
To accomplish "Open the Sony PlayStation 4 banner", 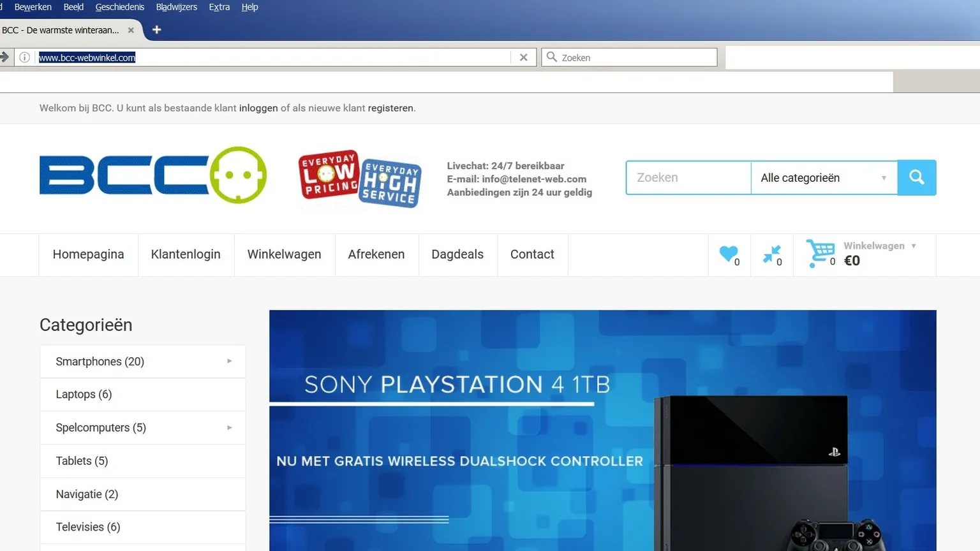I will (x=602, y=430).
